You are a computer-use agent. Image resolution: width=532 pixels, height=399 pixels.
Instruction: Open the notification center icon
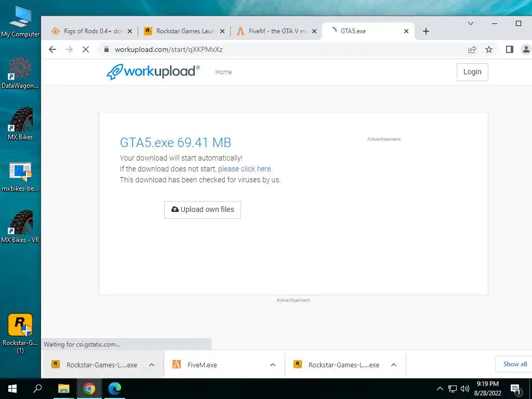pos(516,390)
